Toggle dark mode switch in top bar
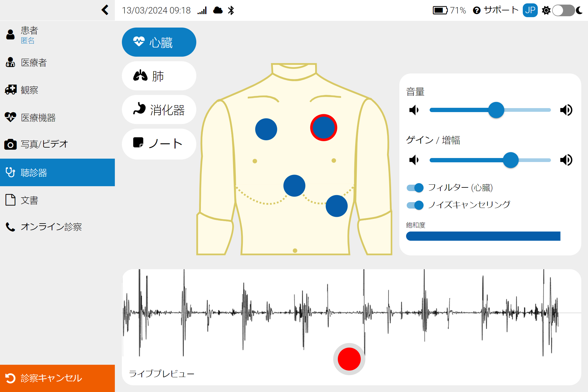The width and height of the screenshot is (588, 392). pyautogui.click(x=563, y=10)
